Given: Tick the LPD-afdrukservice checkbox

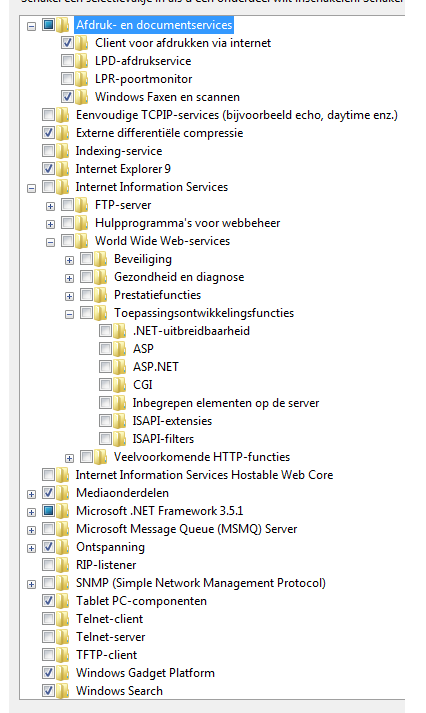Looking at the screenshot, I should click(x=67, y=60).
